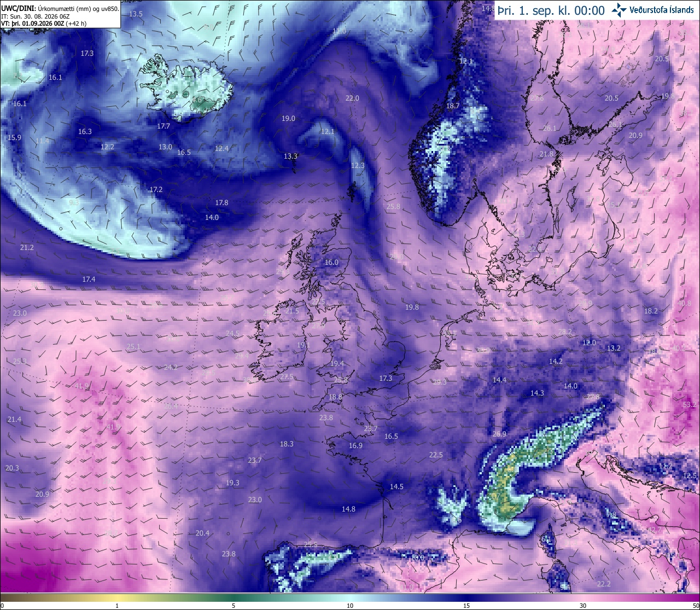The height and width of the screenshot is (610, 700).
Task: Click the 0 mark on the color scale
Action: [x=2, y=606]
